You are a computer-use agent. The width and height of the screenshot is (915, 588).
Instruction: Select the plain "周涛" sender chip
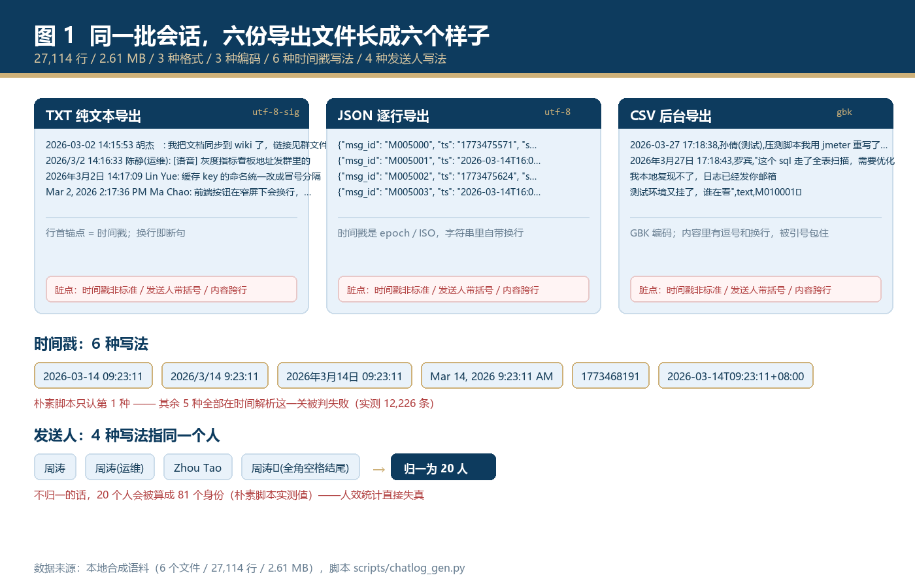tap(55, 467)
